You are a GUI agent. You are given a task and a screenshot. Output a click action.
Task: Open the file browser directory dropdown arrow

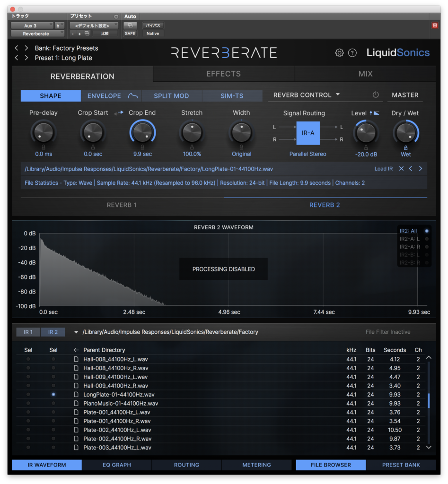pyautogui.click(x=76, y=332)
